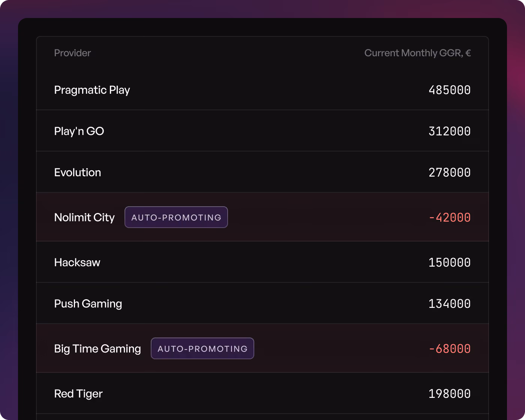Click the 198000 GGR value for Red Tiger
The height and width of the screenshot is (420, 525).
(450, 394)
